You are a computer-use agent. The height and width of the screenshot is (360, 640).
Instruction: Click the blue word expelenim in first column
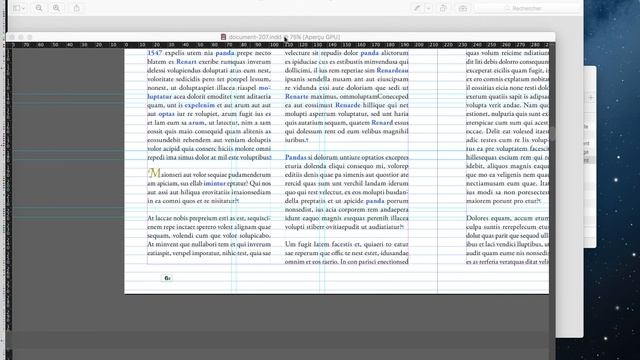coord(200,105)
